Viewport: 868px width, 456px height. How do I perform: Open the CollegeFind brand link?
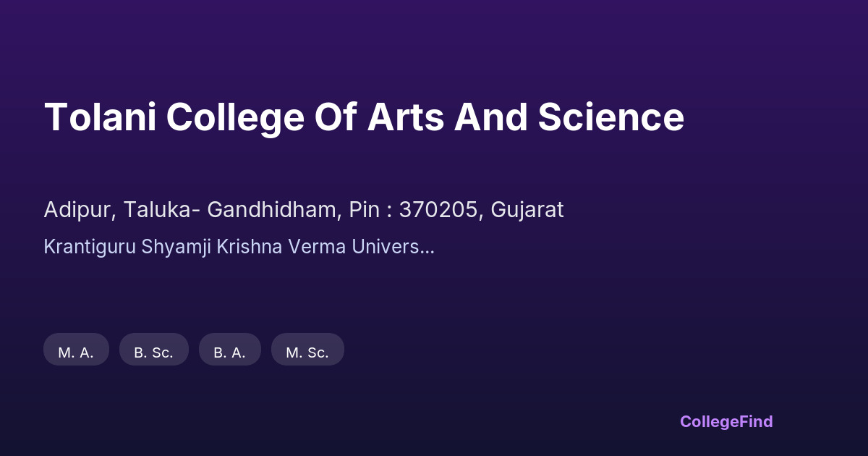pyautogui.click(x=726, y=421)
